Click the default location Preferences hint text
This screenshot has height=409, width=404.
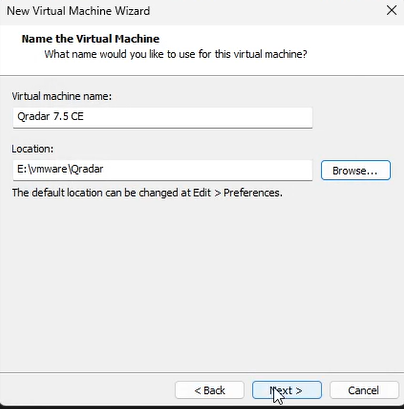click(x=147, y=193)
